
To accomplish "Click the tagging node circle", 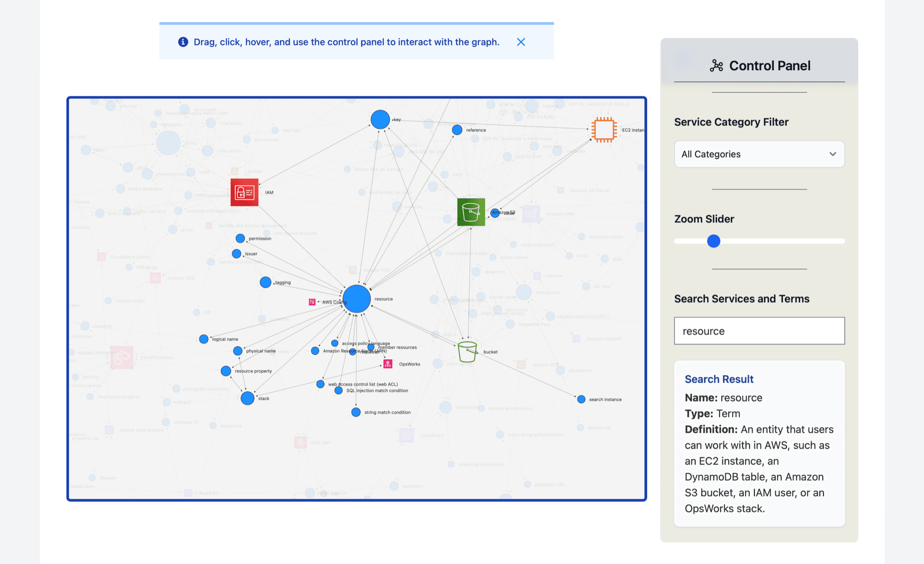I will pos(266,282).
